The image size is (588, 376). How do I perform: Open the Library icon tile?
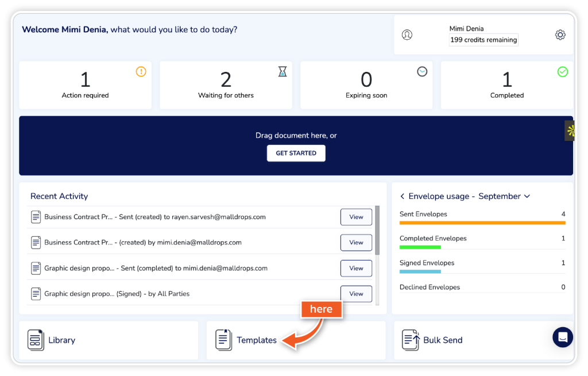[x=36, y=340]
